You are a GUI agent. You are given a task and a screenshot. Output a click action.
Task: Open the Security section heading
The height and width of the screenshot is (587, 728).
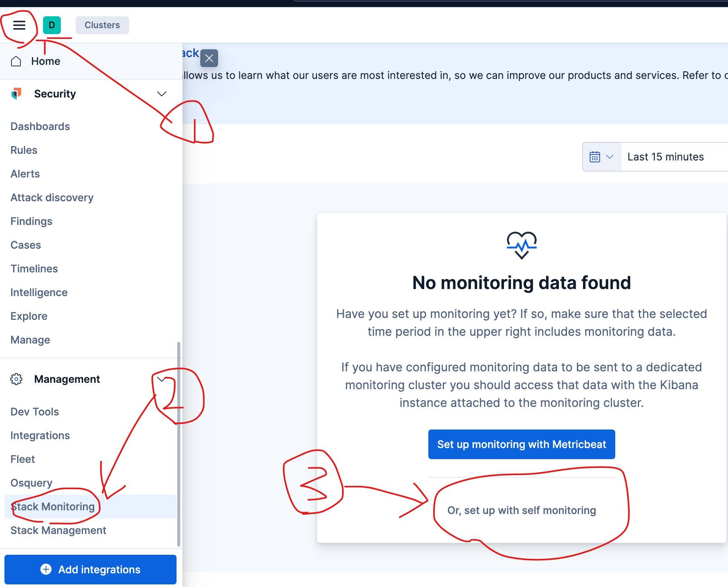coord(55,94)
